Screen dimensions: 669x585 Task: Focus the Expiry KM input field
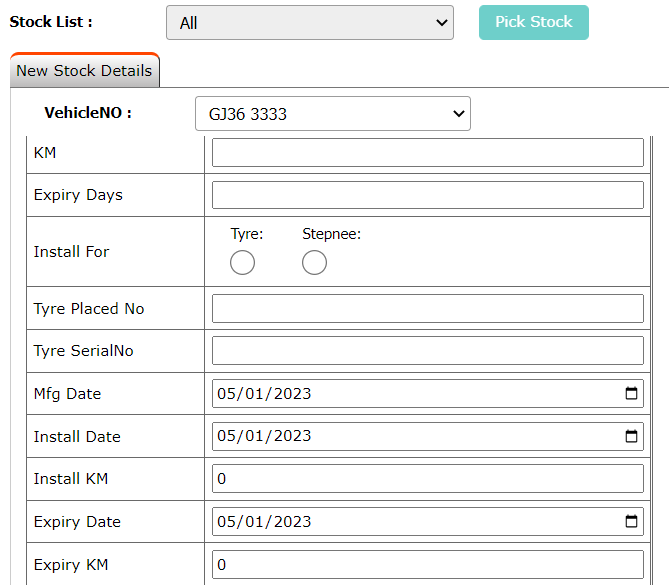click(x=427, y=565)
